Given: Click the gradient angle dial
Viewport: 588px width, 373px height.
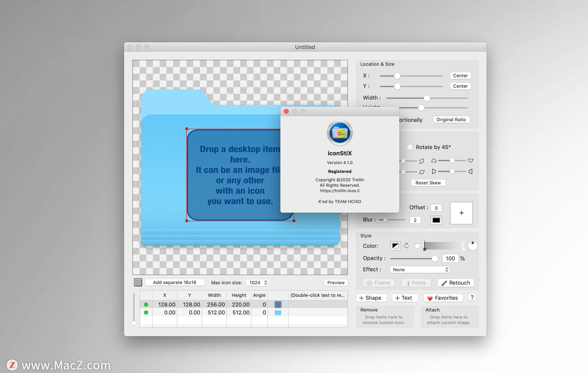Looking at the screenshot, I should [x=473, y=246].
